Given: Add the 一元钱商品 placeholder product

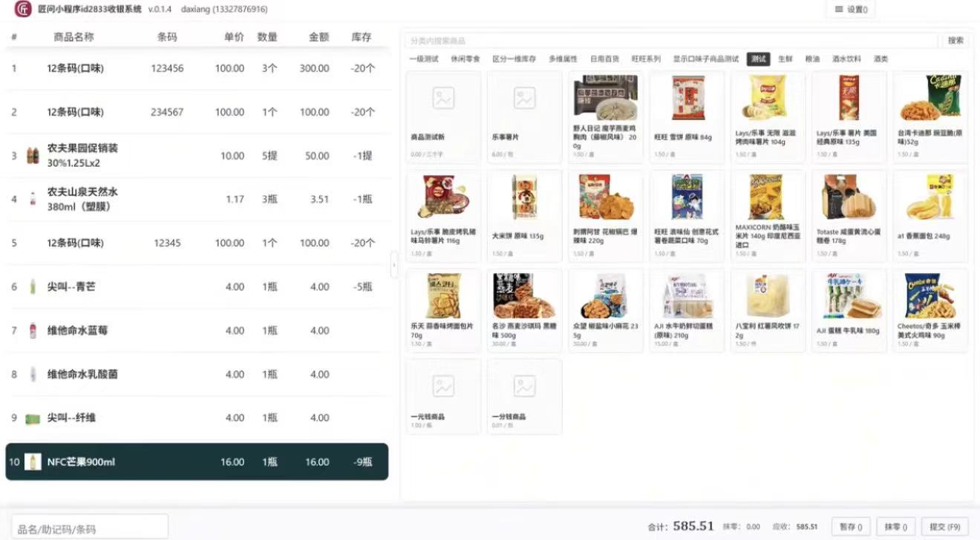Looking at the screenshot, I should 443,396.
